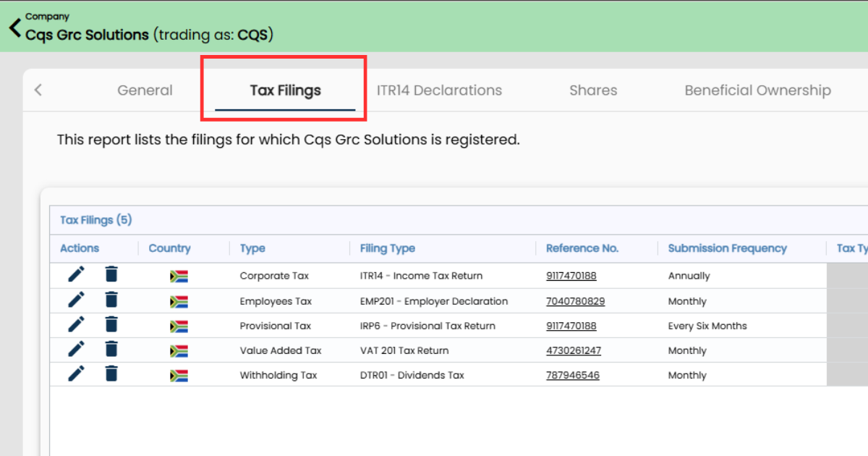The image size is (868, 456).
Task: Go to the Beneficial Ownership tab
Action: pyautogui.click(x=757, y=90)
